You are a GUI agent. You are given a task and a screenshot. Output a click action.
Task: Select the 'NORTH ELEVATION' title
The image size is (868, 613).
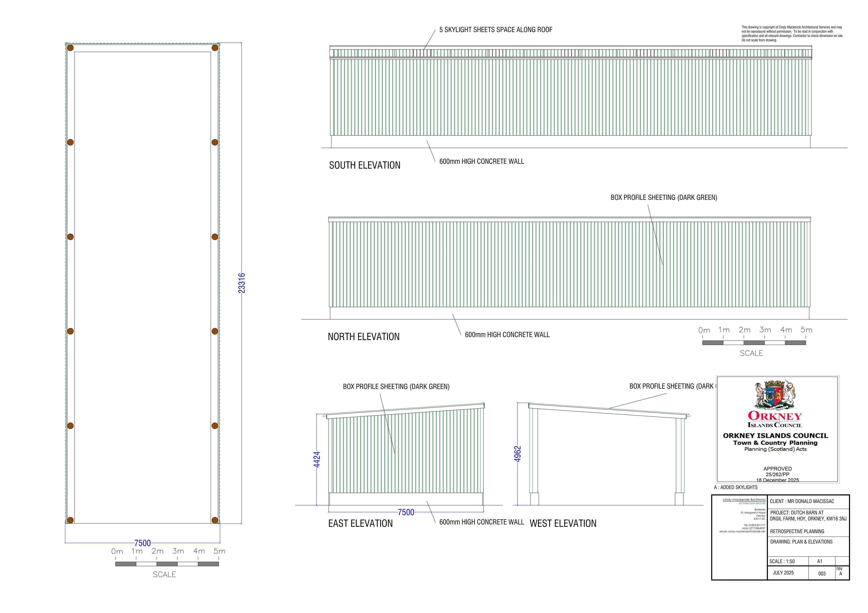tap(364, 337)
